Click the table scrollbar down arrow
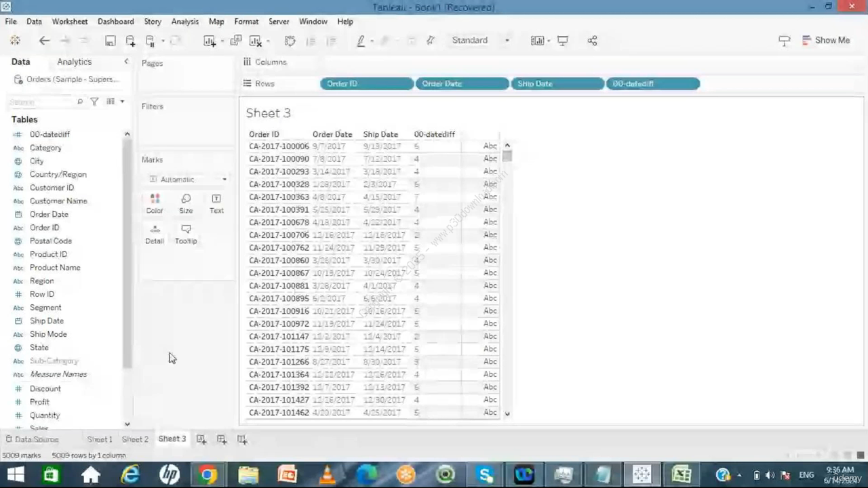 tap(507, 413)
